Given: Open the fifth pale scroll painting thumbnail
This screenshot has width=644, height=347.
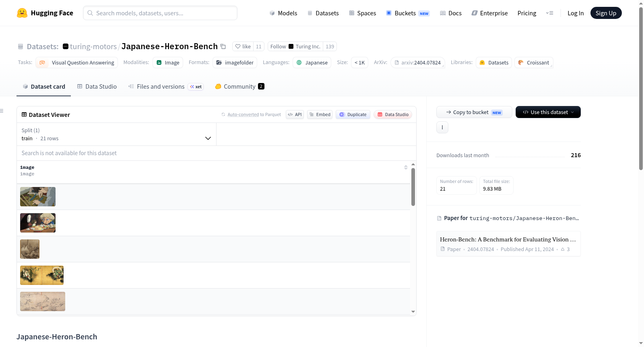Looking at the screenshot, I should pyautogui.click(x=43, y=301).
